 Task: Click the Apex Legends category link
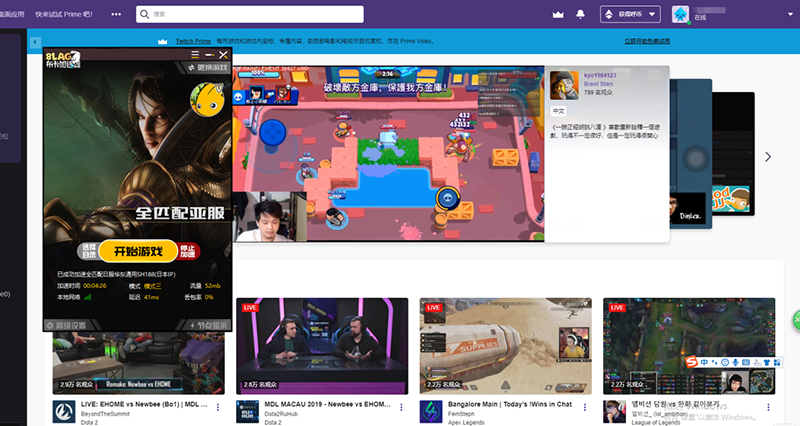coord(466,422)
